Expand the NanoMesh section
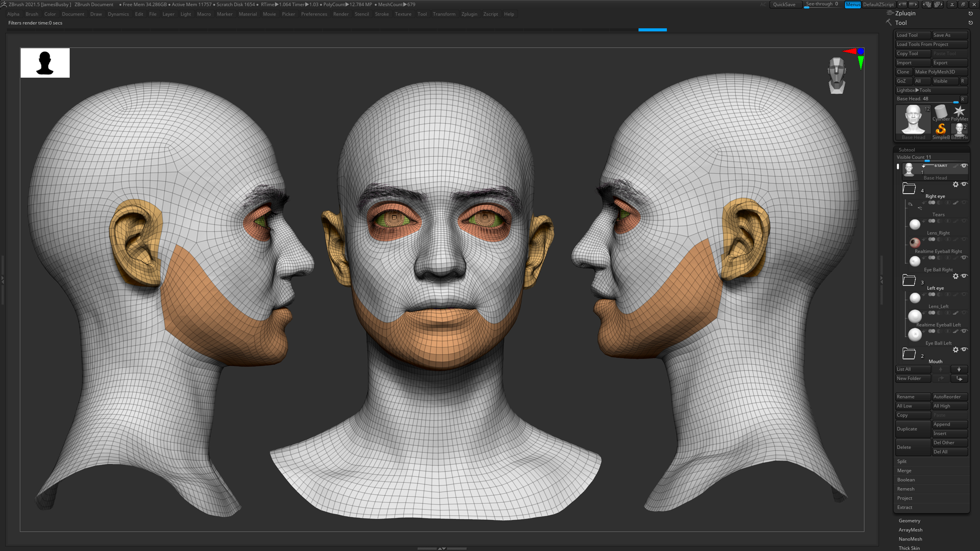The width and height of the screenshot is (980, 551). (x=910, y=539)
